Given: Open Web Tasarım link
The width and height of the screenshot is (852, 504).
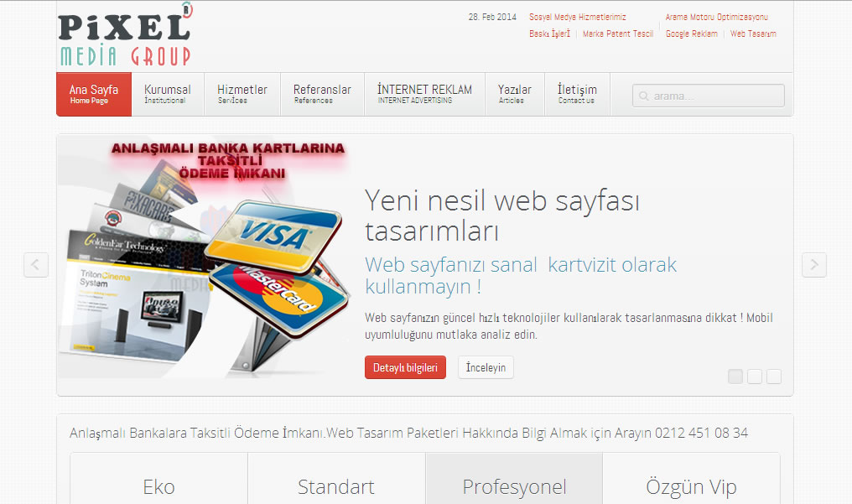Looking at the screenshot, I should click(753, 34).
